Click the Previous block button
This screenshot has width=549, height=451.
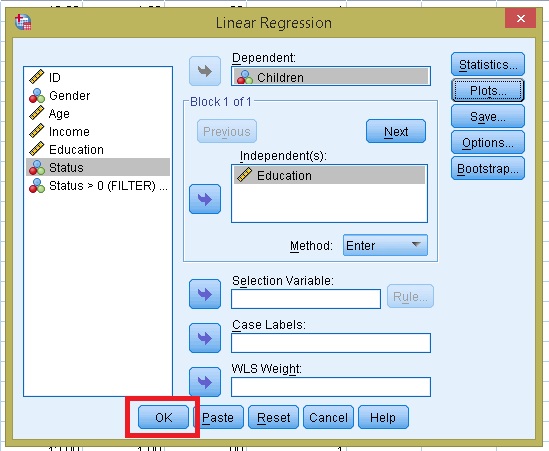227,131
